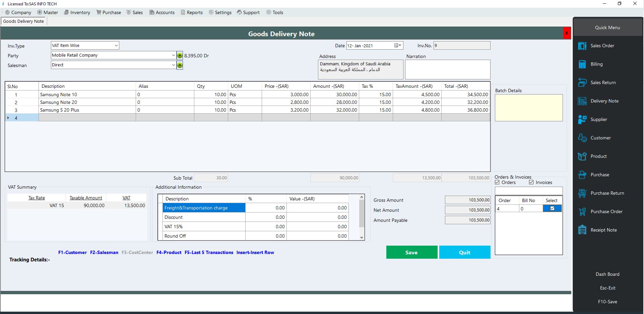
Task: Open the Company menu
Action: [18, 12]
